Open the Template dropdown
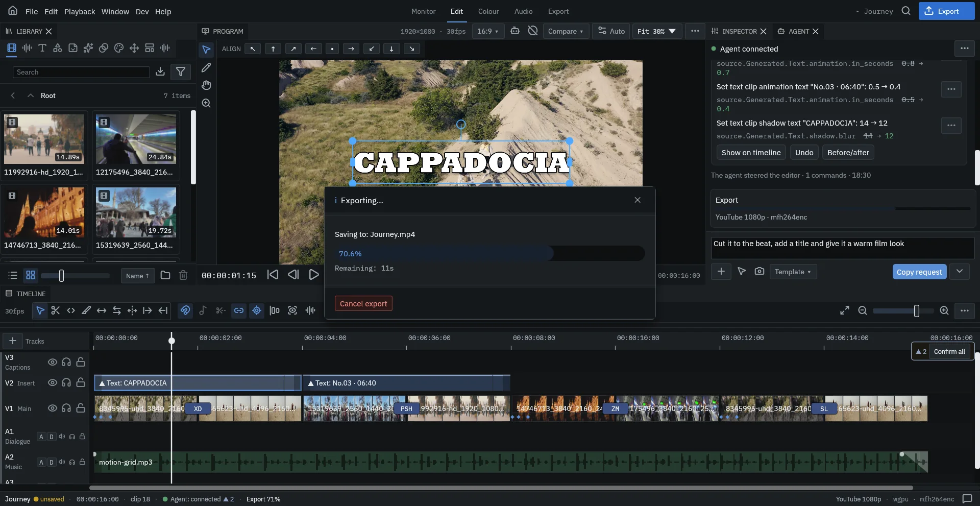980x506 pixels. (793, 272)
